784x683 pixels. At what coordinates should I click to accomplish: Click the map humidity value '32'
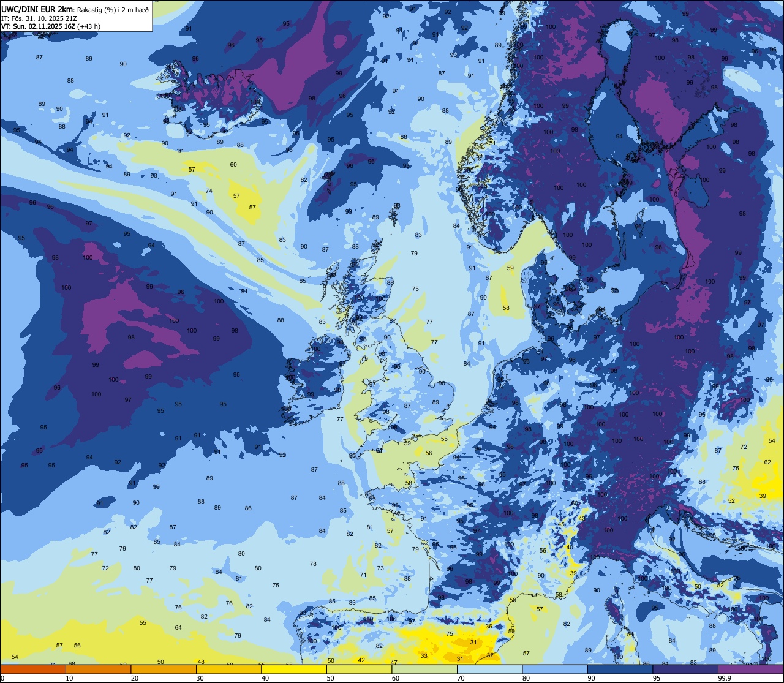click(x=490, y=655)
